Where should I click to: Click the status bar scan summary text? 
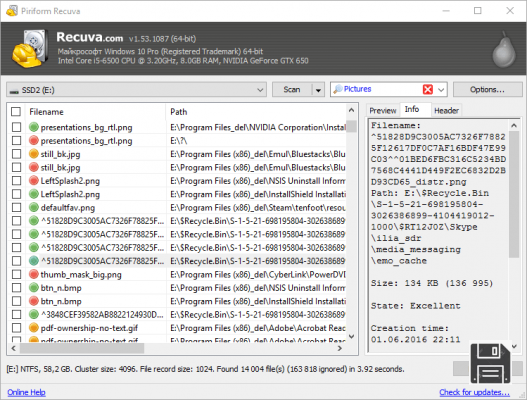[x=205, y=369]
